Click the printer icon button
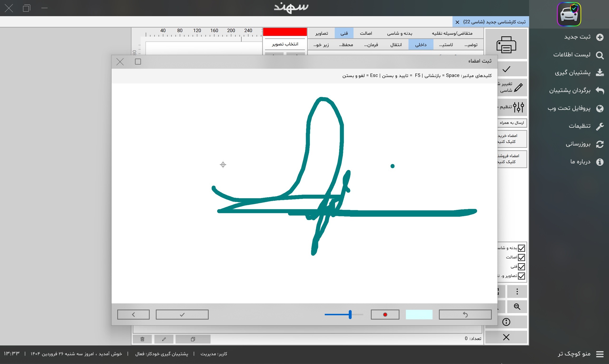The height and width of the screenshot is (364, 609). [x=506, y=44]
